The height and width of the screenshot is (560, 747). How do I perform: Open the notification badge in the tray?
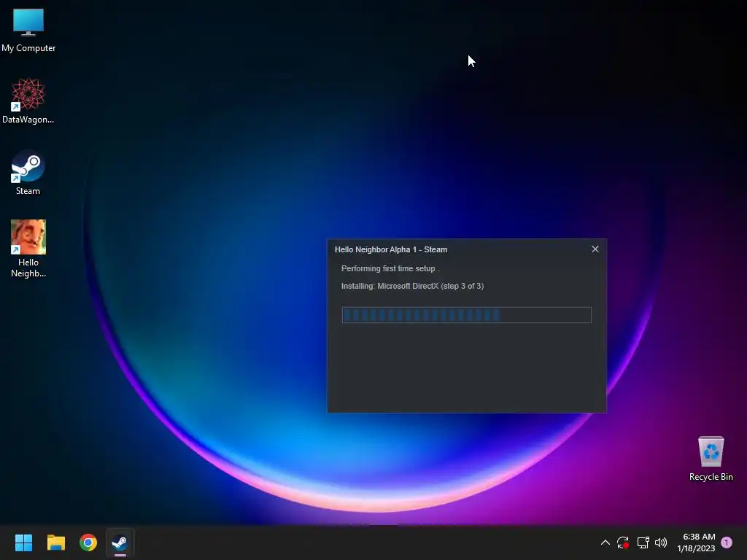pos(727,542)
